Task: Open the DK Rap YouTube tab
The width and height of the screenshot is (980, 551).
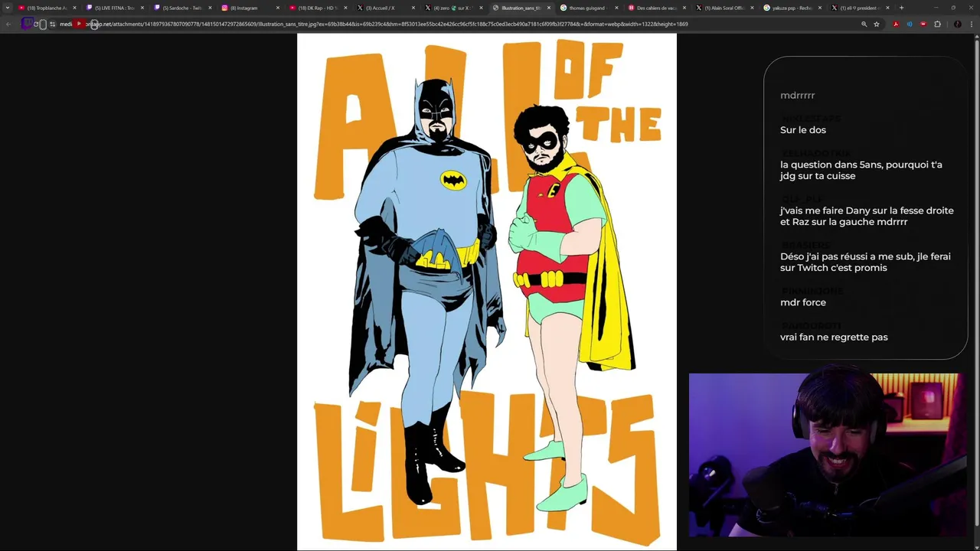Action: (317, 8)
